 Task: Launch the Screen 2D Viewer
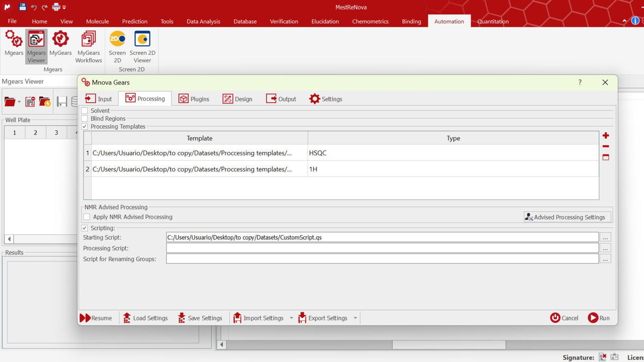(142, 47)
